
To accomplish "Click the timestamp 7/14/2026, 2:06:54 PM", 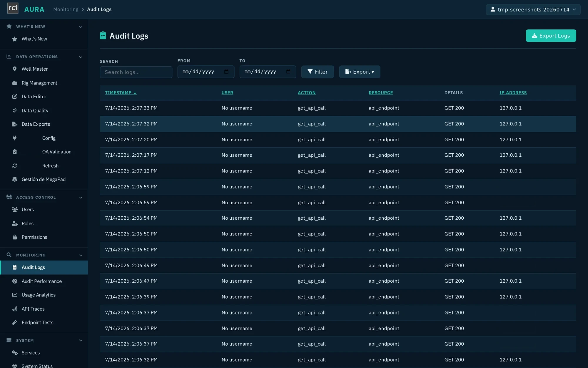I will [131, 218].
